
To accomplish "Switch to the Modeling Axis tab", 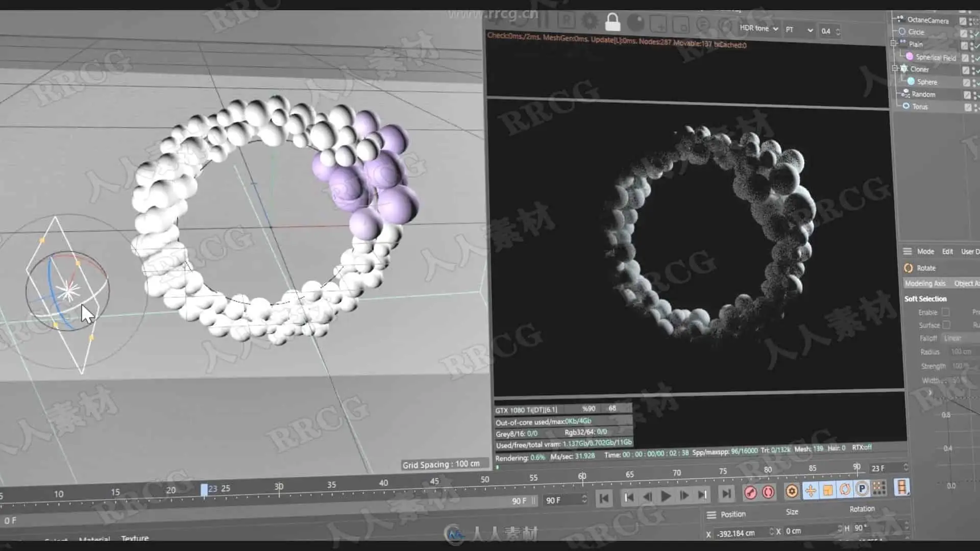I will (x=925, y=283).
